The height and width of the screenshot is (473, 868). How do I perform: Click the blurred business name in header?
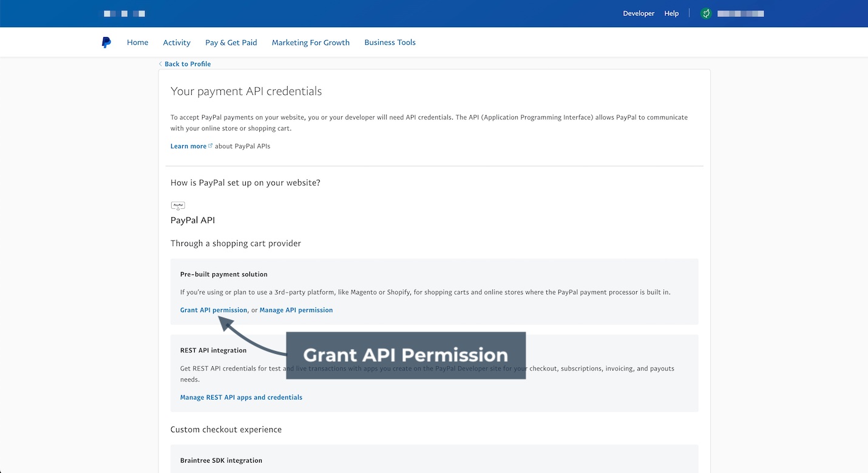coord(124,13)
